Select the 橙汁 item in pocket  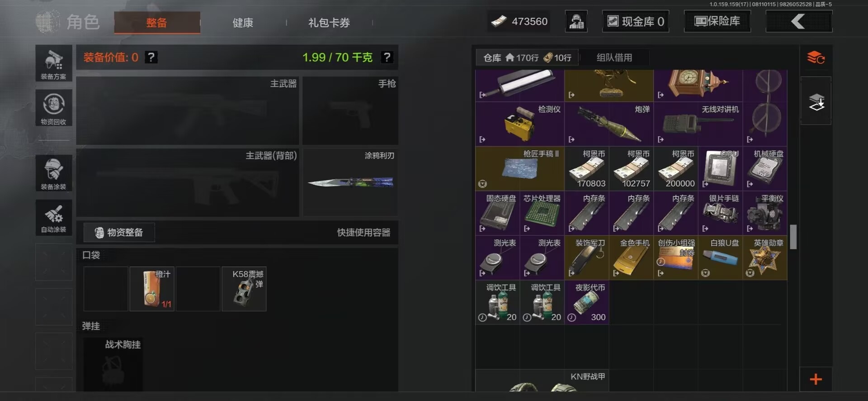point(152,289)
